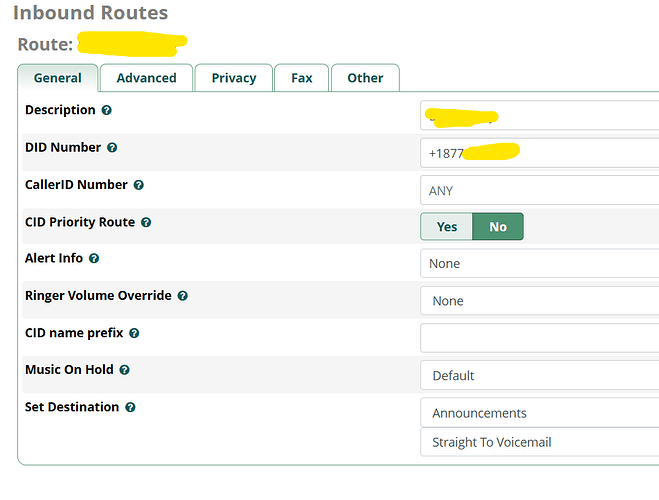Open CallerID Number help tooltip icon

[x=139, y=185]
